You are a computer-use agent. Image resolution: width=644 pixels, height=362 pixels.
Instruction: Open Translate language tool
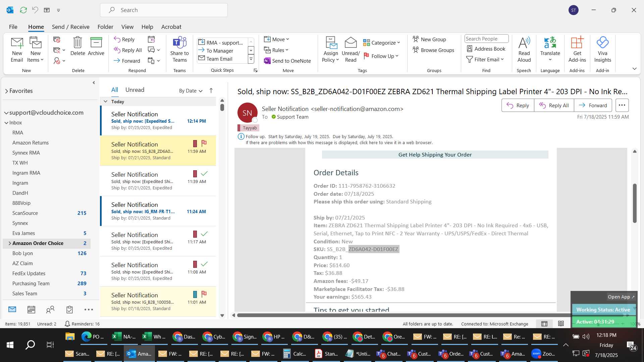(550, 50)
